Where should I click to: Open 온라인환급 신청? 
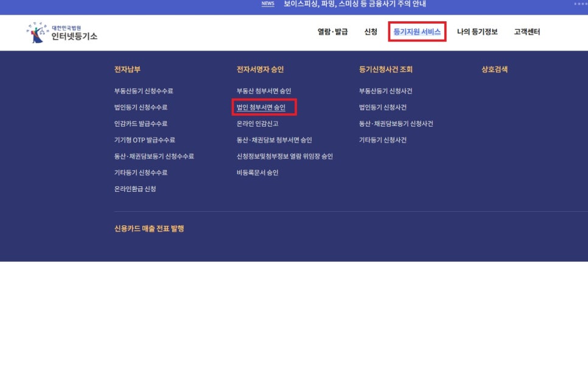coord(135,189)
